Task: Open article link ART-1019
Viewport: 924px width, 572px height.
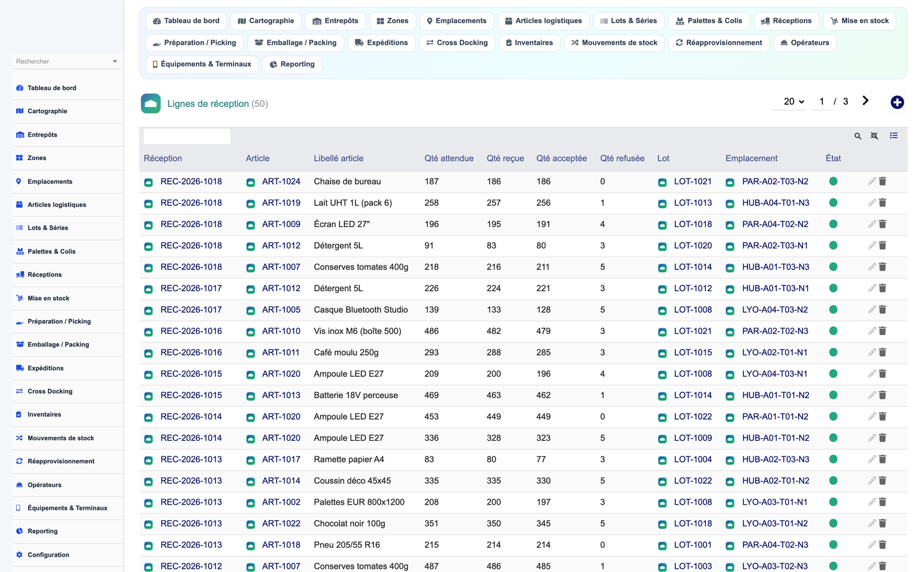Action: click(281, 203)
